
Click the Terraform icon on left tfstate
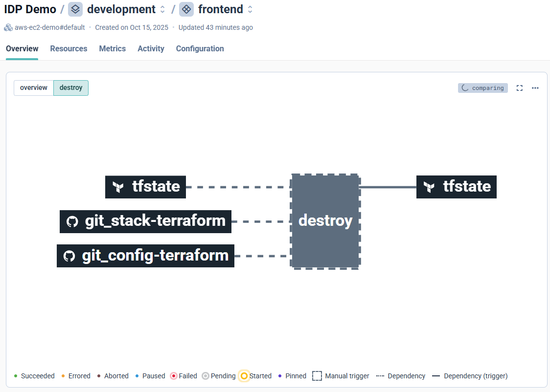tap(118, 187)
